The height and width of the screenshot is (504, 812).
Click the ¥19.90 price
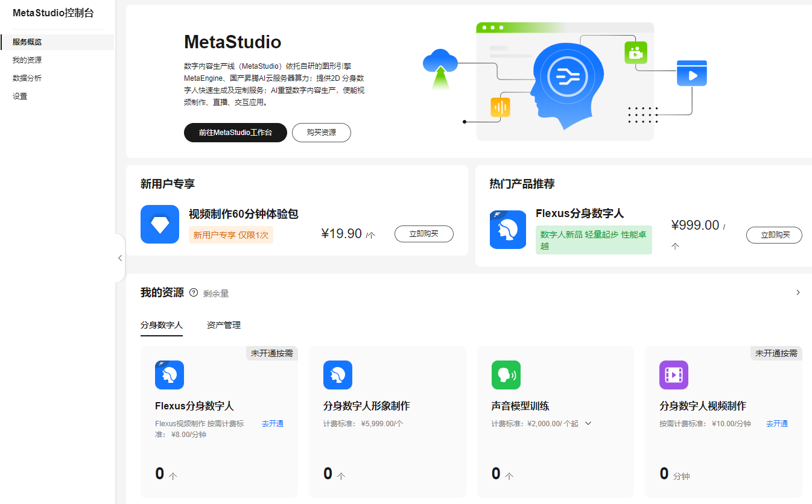pyautogui.click(x=341, y=234)
